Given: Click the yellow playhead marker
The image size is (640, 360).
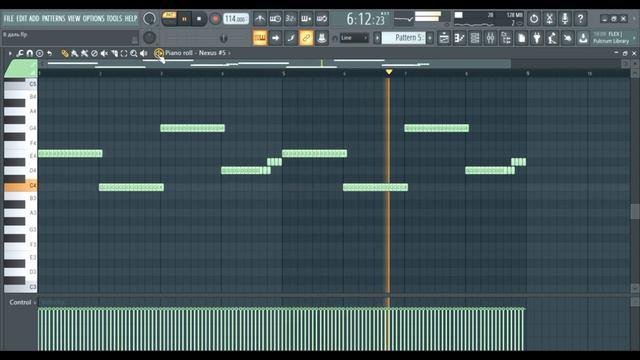Looking at the screenshot, I should point(389,72).
